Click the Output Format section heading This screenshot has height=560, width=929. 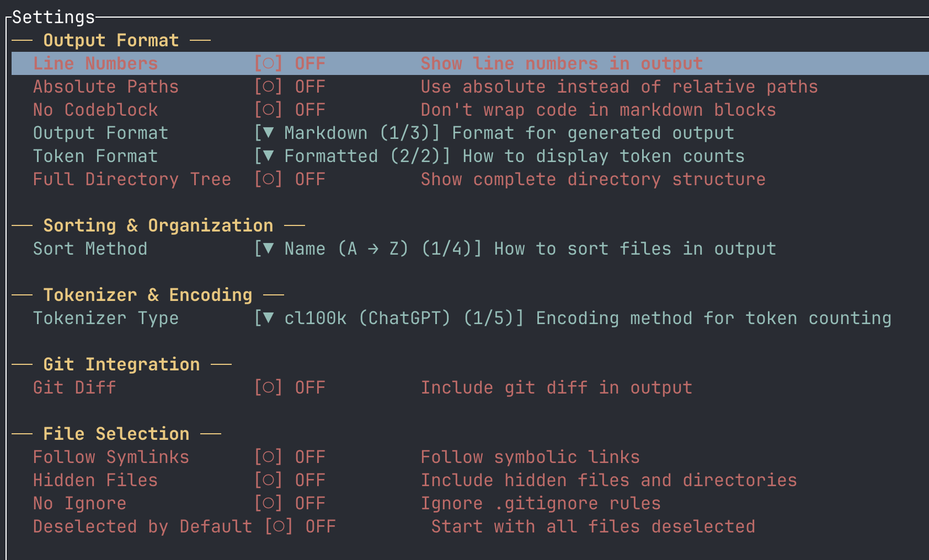(x=111, y=40)
